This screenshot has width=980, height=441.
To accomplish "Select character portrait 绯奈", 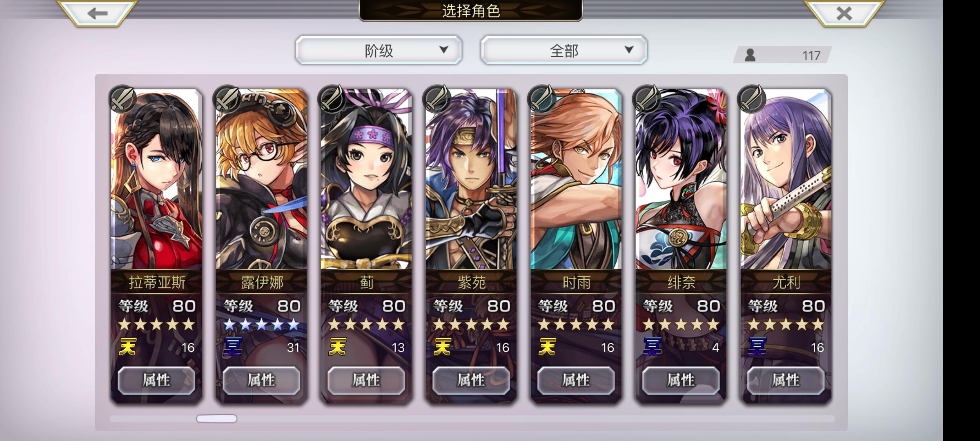I will (x=681, y=180).
